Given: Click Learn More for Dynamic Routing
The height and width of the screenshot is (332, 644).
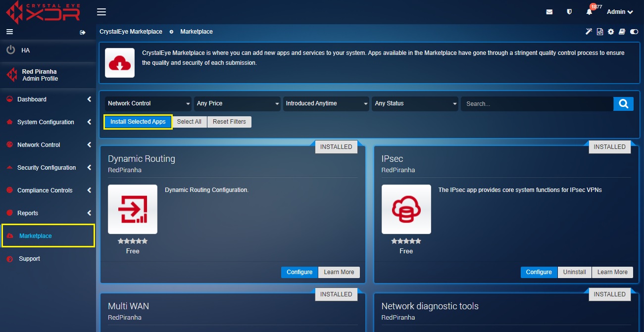Looking at the screenshot, I should [339, 272].
